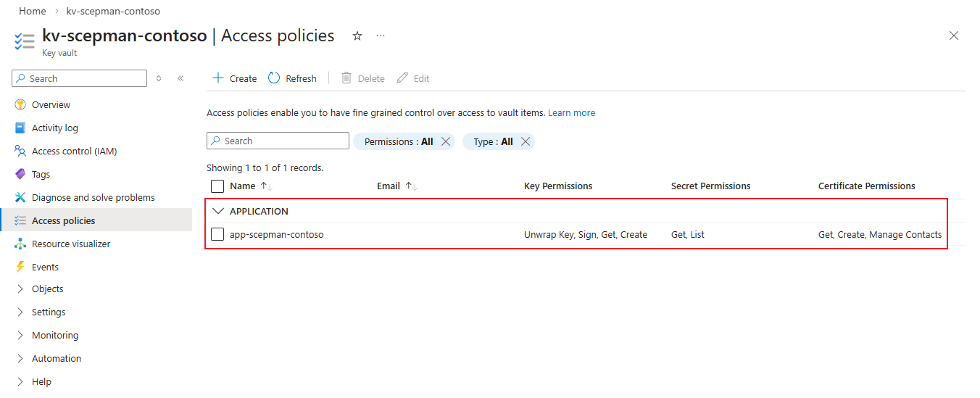Clear the Type: All filter
Image resolution: width=980 pixels, height=398 pixels.
click(x=526, y=141)
